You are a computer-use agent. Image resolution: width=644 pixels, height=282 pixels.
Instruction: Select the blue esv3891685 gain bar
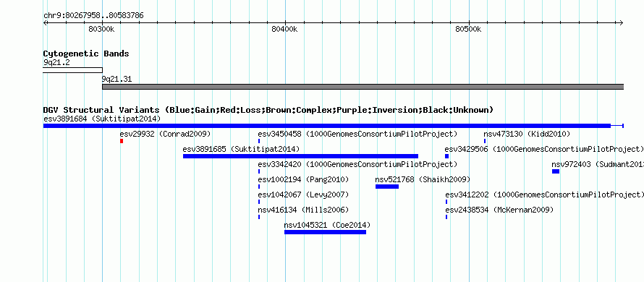(x=300, y=156)
